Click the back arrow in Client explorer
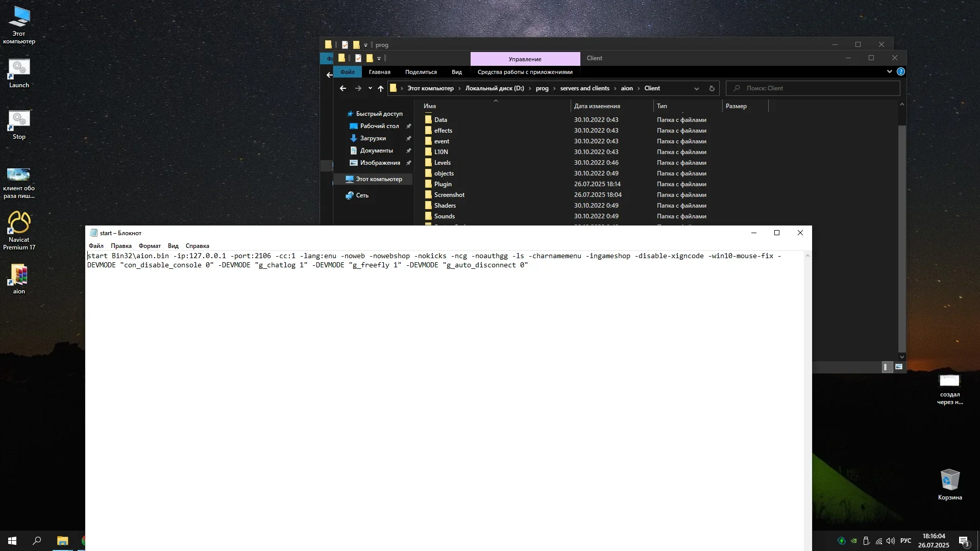980x551 pixels. click(343, 88)
